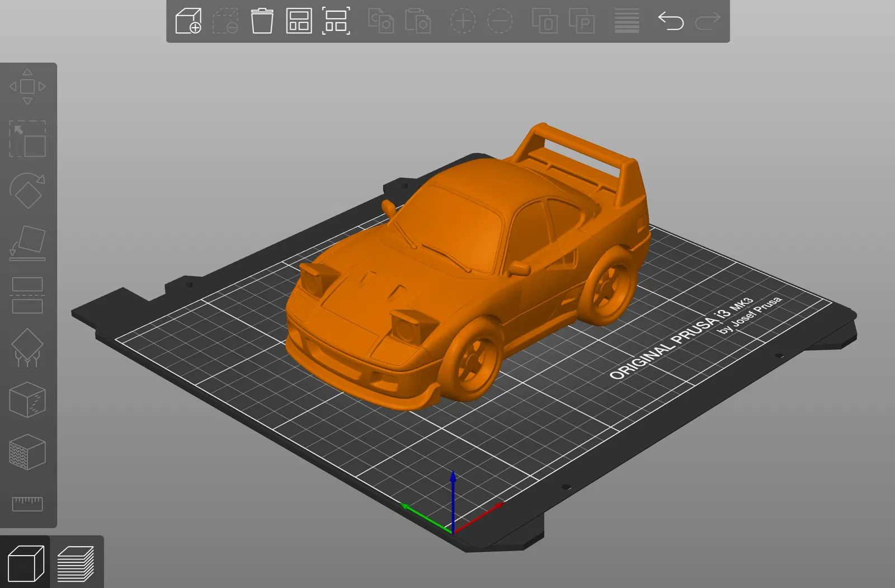This screenshot has width=895, height=588.
Task: Delete all objects with the trash icon
Action: tap(262, 21)
